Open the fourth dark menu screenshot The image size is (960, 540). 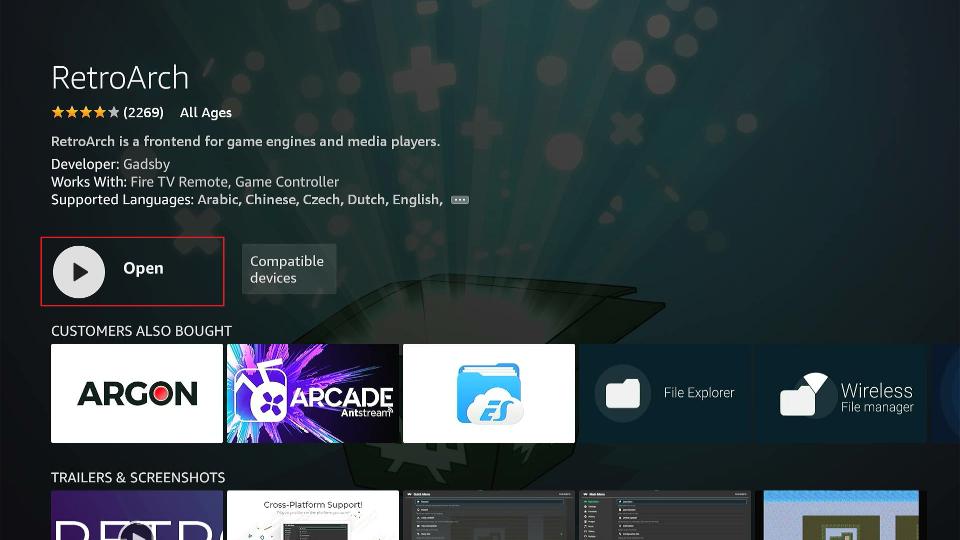click(665, 515)
